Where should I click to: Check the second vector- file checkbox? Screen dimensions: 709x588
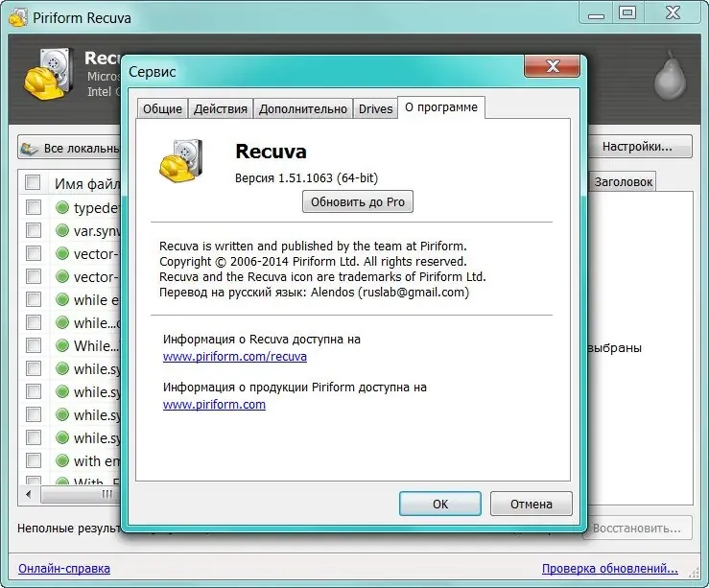pos(33,276)
